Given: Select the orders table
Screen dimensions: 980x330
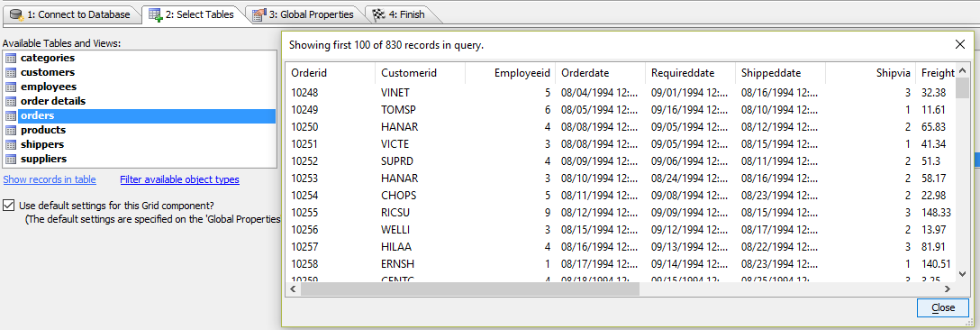Looking at the screenshot, I should pos(147,115).
